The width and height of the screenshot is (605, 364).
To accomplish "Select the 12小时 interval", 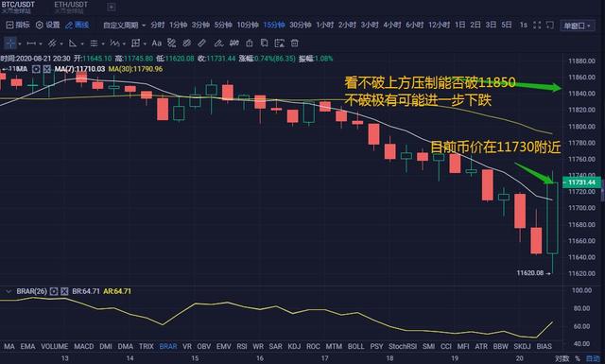I will click(439, 26).
